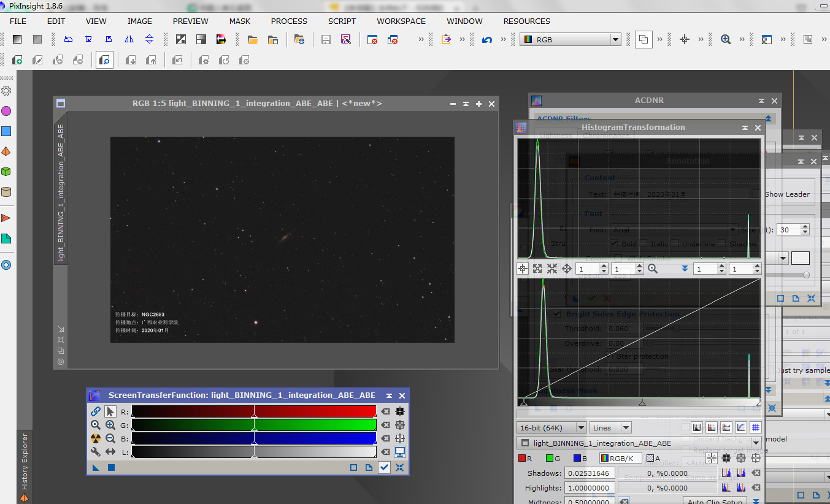830x504 pixels.
Task: Select the RGB/K combined channel
Action: click(x=620, y=458)
